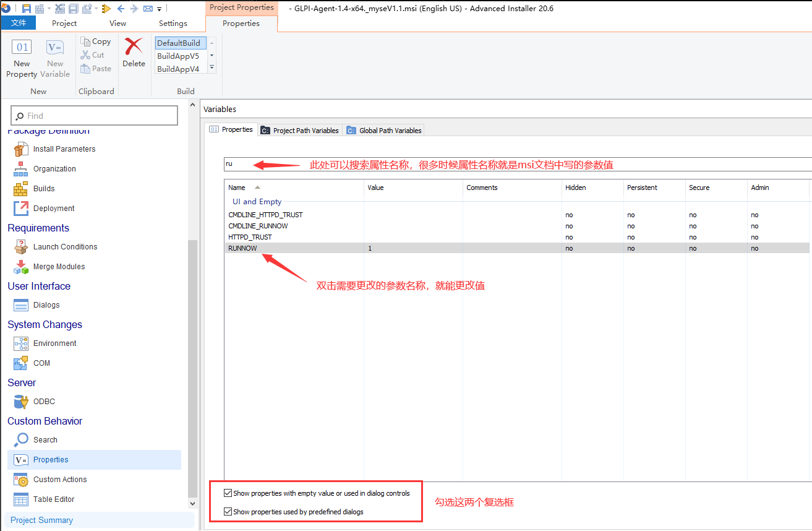Click the Forward arrow in quick access toolbar
812x531 pixels.
click(134, 9)
